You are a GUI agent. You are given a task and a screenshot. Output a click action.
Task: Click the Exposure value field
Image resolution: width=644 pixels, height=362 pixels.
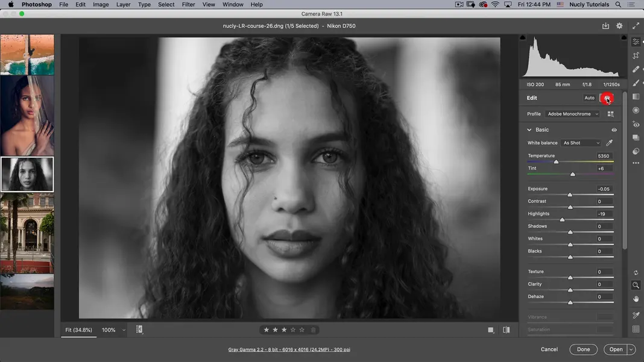(604, 189)
